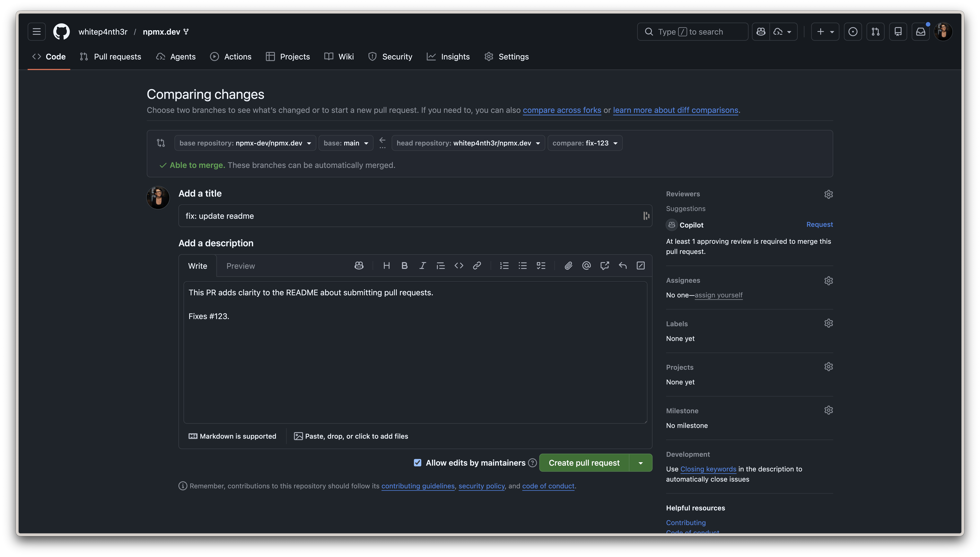This screenshot has height=557, width=980.
Task: Add a task list to the description
Action: (541, 266)
